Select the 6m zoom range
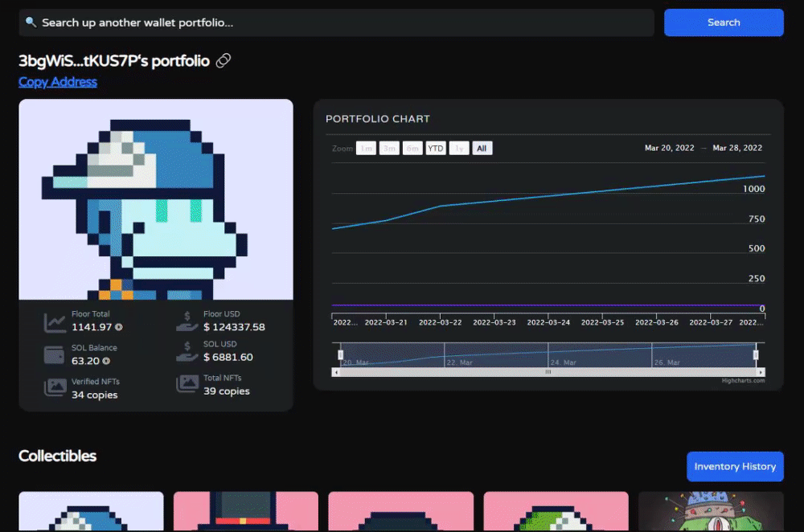Viewport: 804px width, 532px height. 412,148
